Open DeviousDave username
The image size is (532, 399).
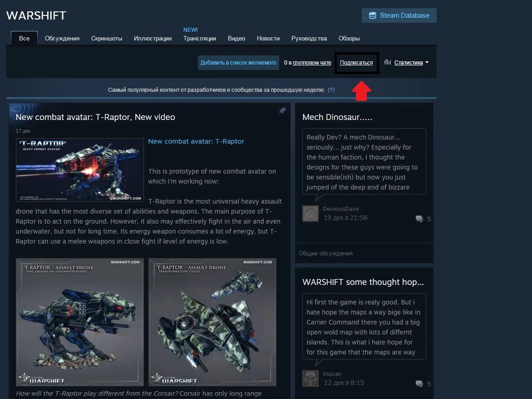click(x=340, y=209)
